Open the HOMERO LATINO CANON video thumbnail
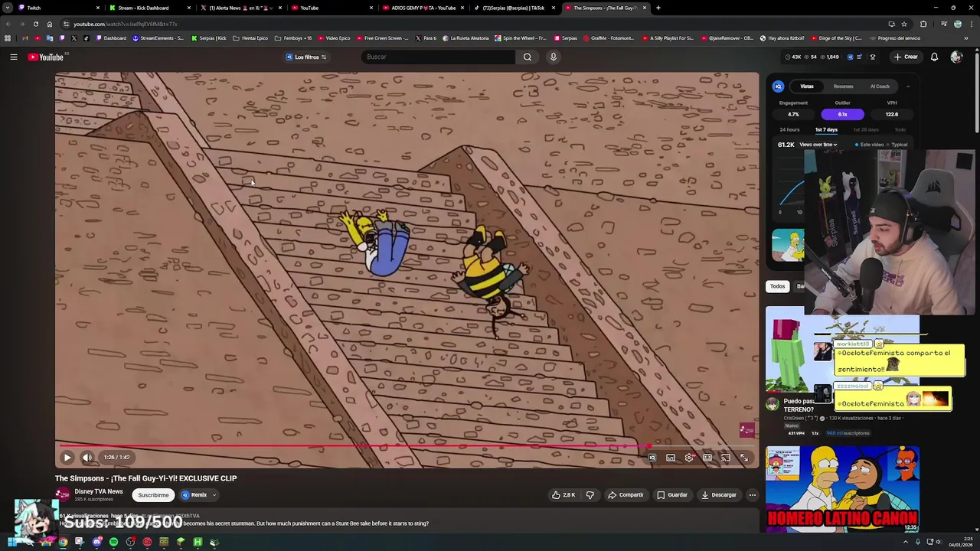Screen dimensions: 980x551 coord(842,489)
